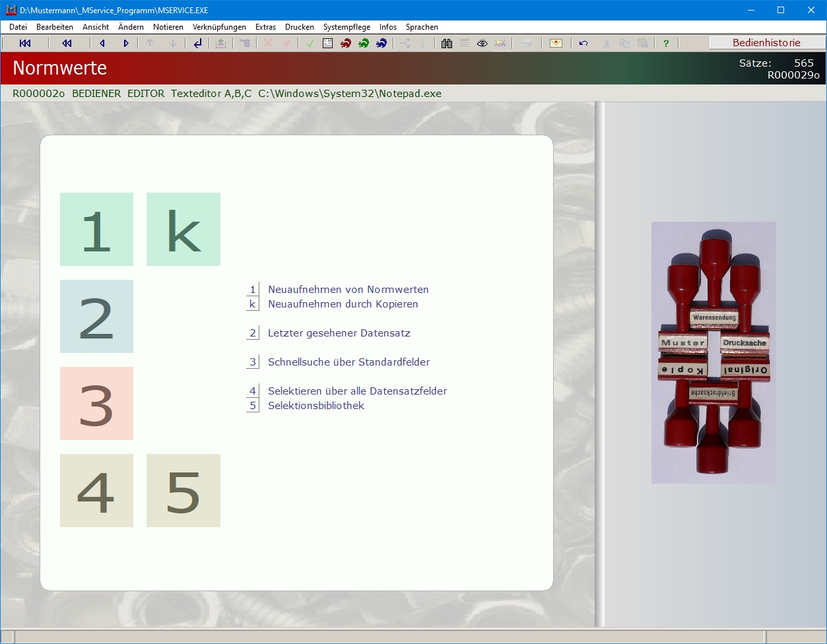This screenshot has width=827, height=644.
Task: Open the Ansicht menu
Action: click(96, 27)
